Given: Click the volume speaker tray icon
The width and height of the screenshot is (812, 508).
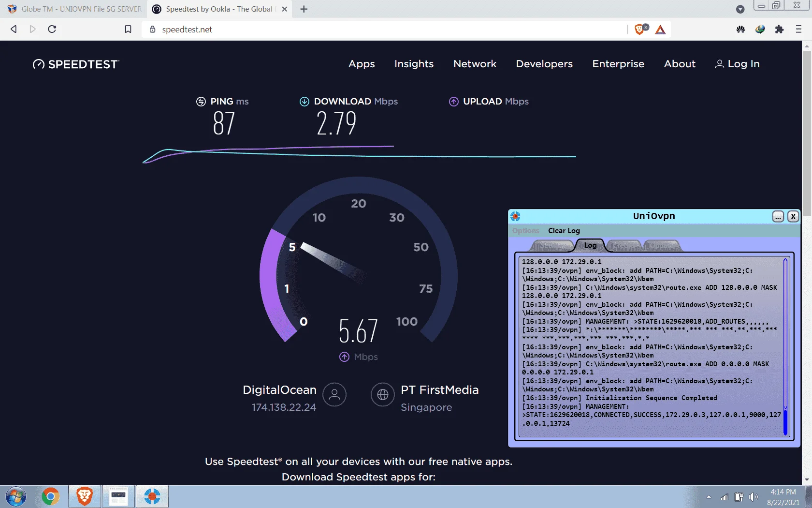Looking at the screenshot, I should pyautogui.click(x=753, y=497).
